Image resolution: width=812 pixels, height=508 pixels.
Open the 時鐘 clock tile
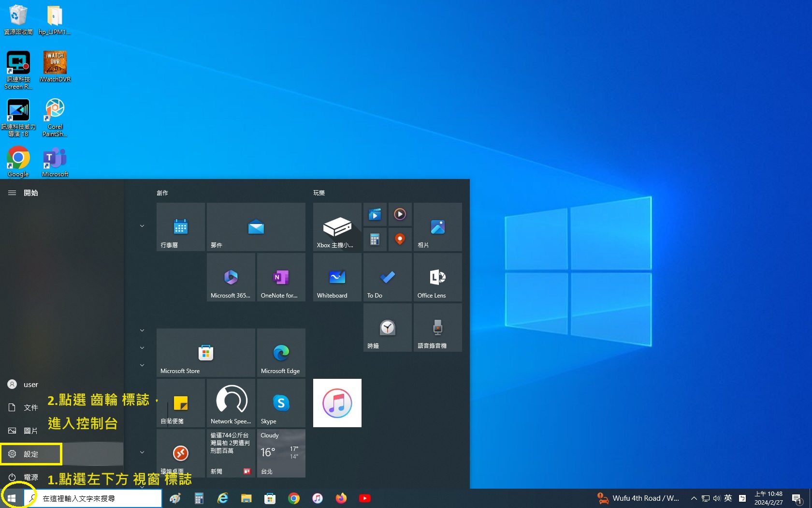388,328
